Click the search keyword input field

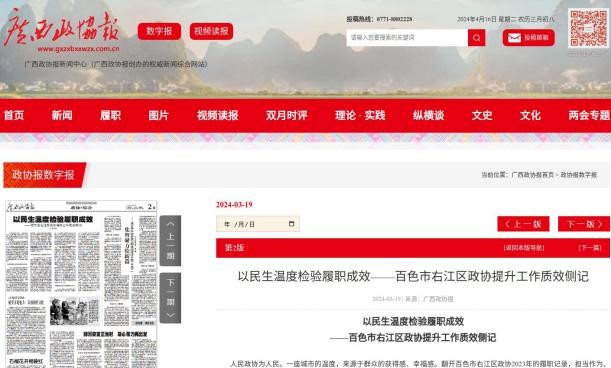[407, 38]
